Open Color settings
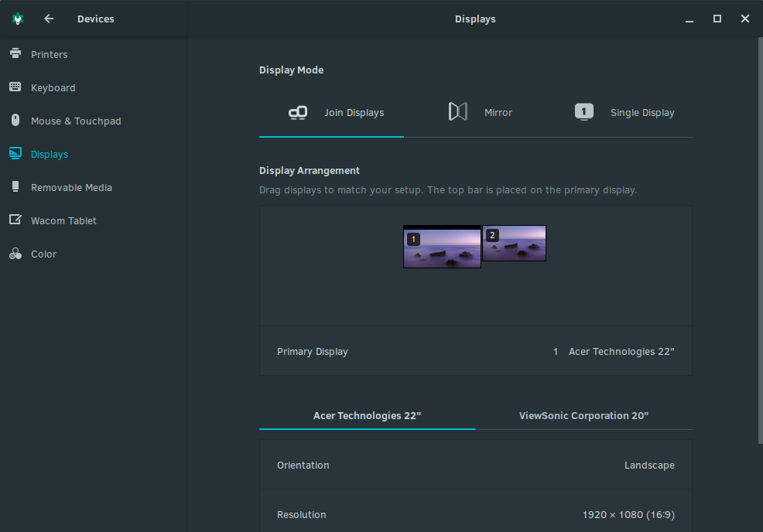The width and height of the screenshot is (763, 532). 94,254
